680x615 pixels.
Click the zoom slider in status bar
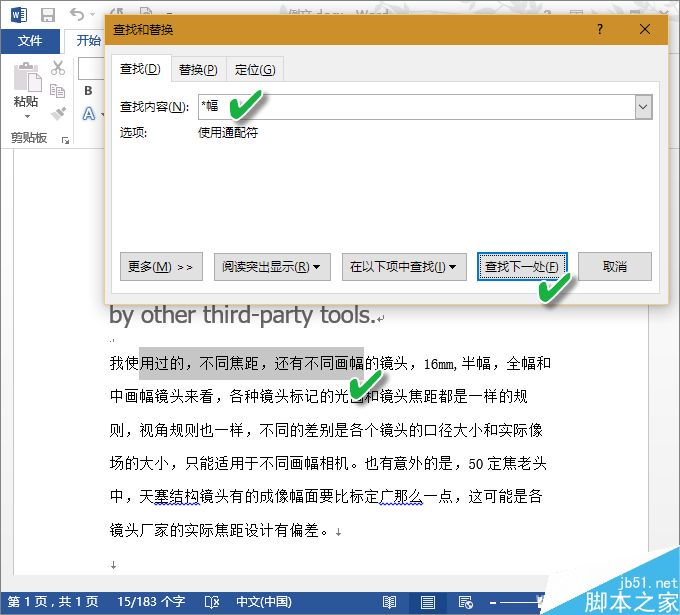[518, 602]
